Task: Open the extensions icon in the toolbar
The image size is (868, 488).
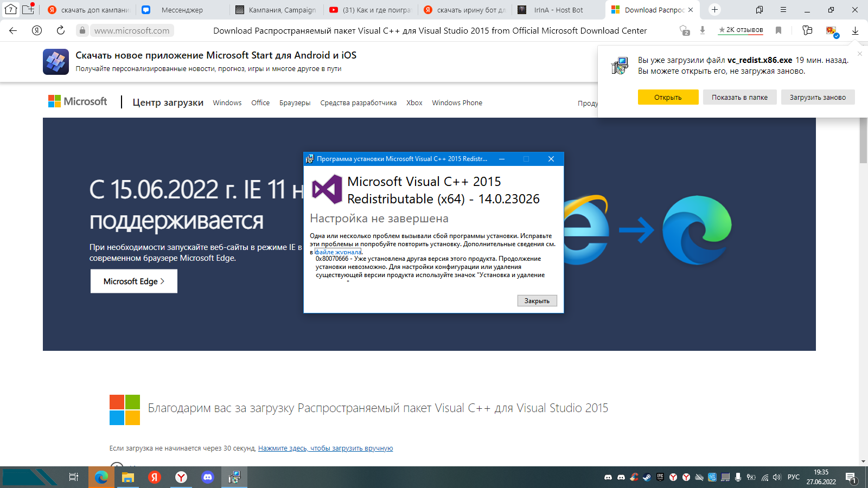Action: 807,30
